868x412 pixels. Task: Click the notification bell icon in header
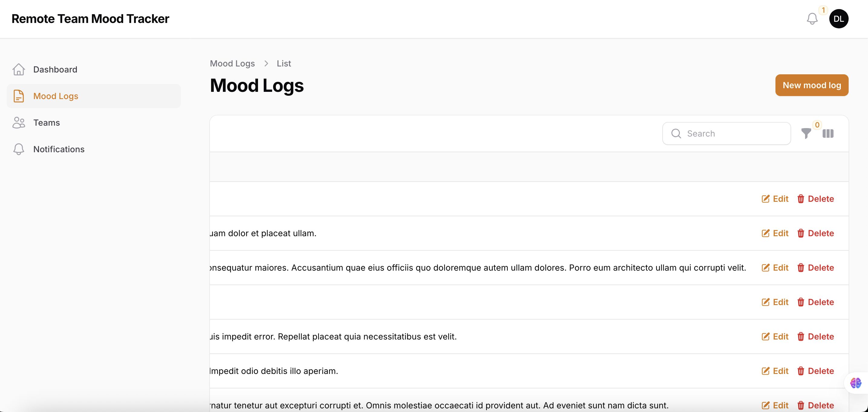[812, 19]
